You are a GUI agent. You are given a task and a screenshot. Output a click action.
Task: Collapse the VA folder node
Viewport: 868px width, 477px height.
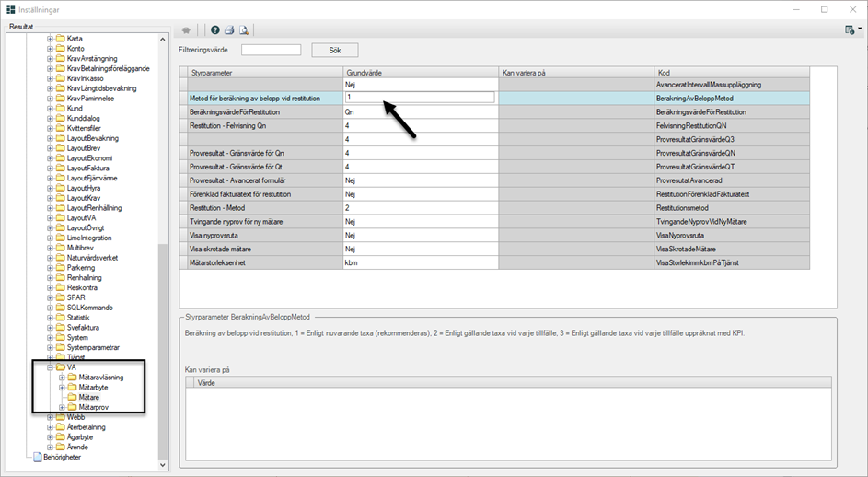click(51, 367)
